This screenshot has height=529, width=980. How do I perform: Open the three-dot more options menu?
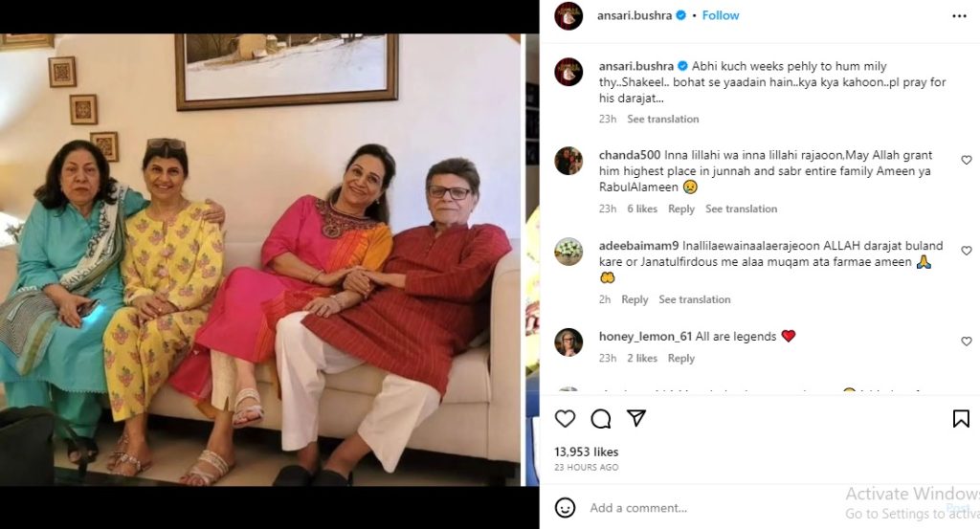(959, 16)
